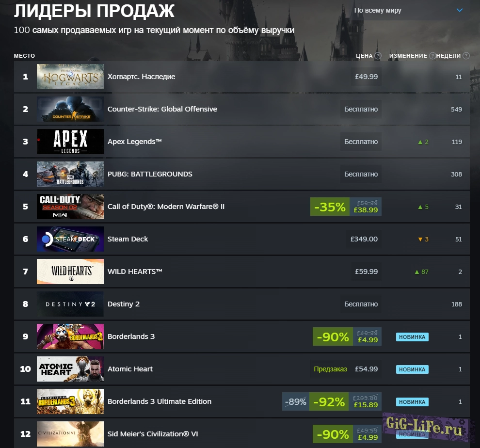Open the Destiny 2 row
Viewport: 480px width, 448px height.
[x=242, y=304]
